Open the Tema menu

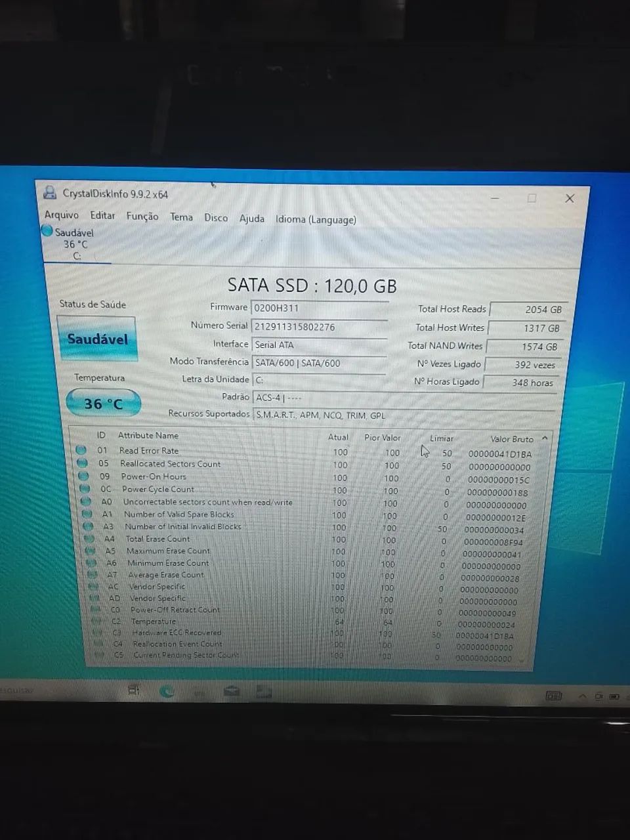click(x=181, y=217)
